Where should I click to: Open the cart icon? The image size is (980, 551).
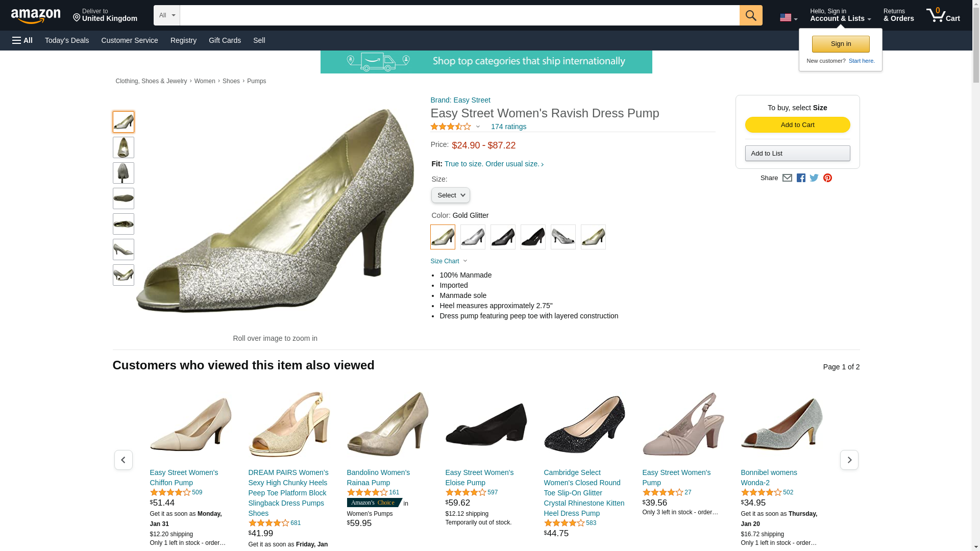(x=943, y=15)
